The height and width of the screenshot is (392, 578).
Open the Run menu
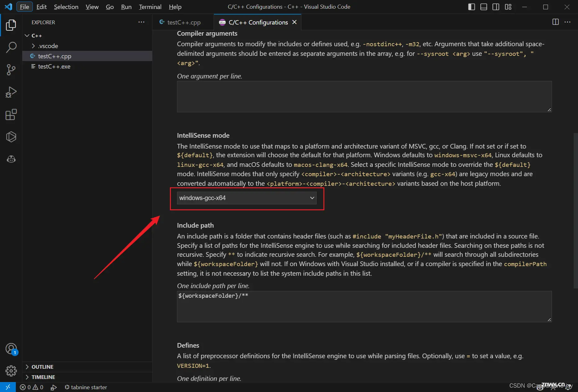(x=126, y=7)
